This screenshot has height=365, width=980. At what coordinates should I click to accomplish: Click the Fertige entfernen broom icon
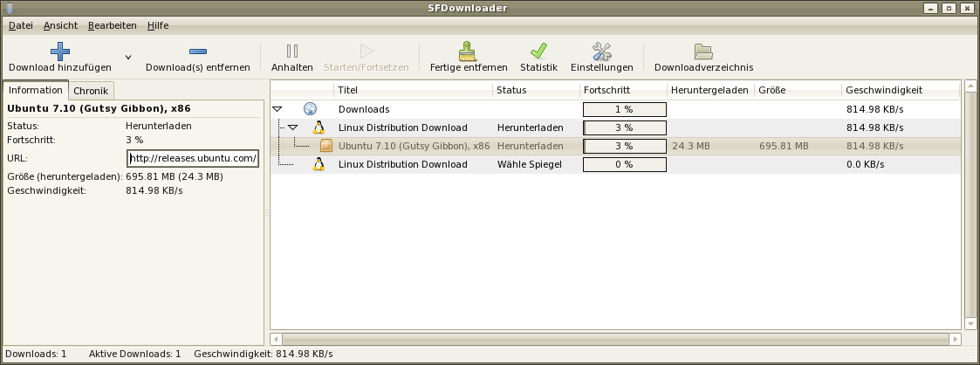(x=468, y=52)
